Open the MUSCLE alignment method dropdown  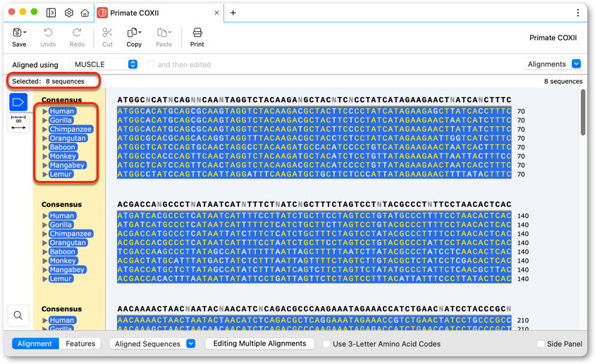coord(104,65)
